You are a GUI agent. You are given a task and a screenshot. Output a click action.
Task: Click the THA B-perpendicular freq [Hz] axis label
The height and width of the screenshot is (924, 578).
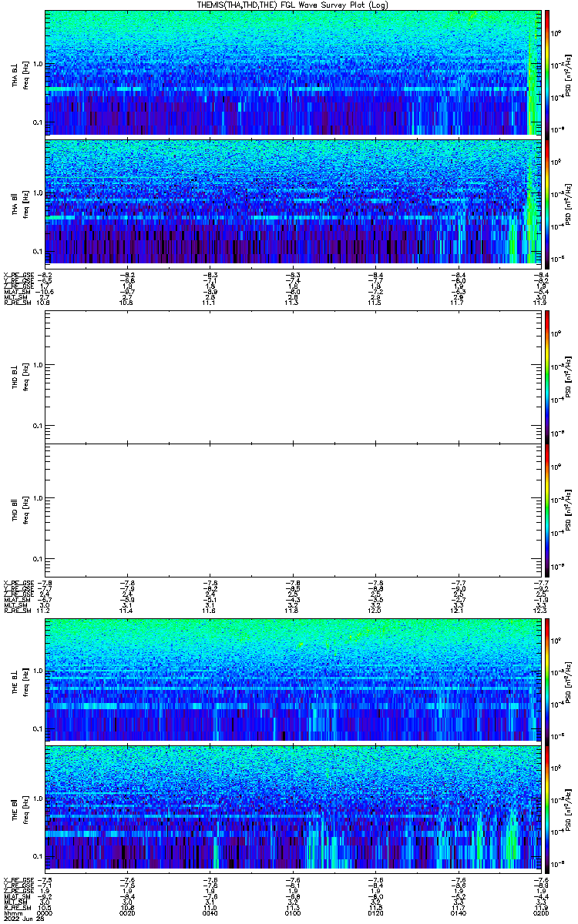click(25, 74)
